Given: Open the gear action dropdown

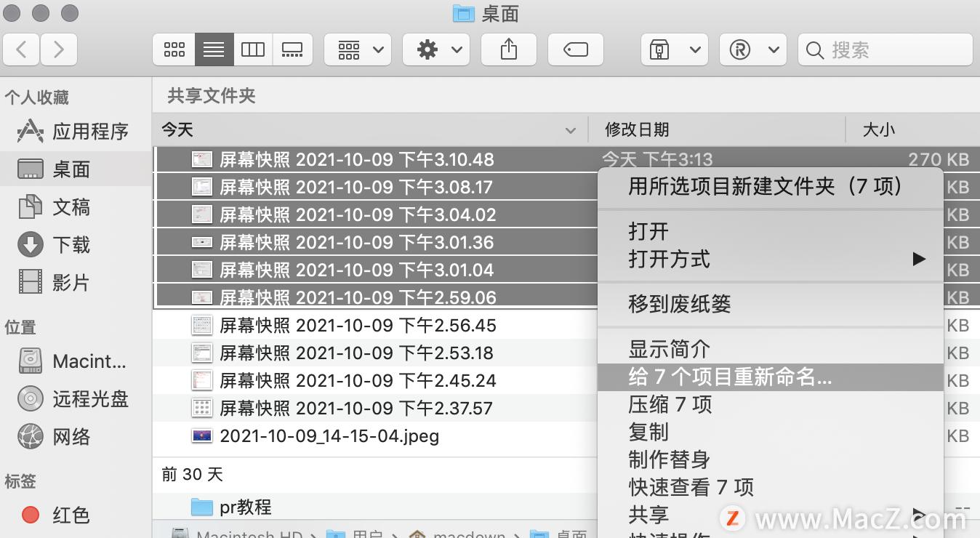Looking at the screenshot, I should pyautogui.click(x=435, y=49).
